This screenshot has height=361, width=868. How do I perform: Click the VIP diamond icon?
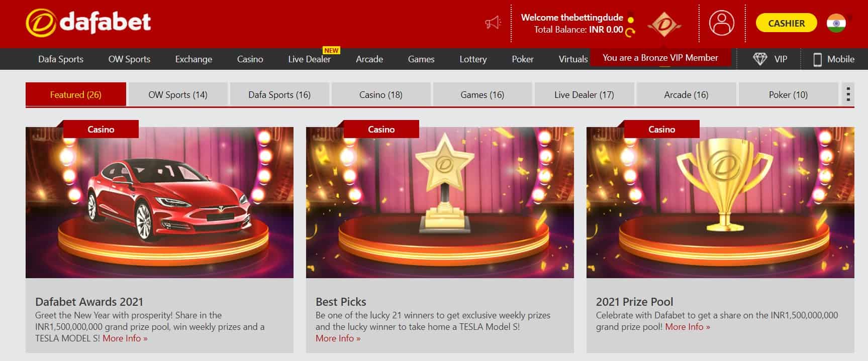click(759, 59)
